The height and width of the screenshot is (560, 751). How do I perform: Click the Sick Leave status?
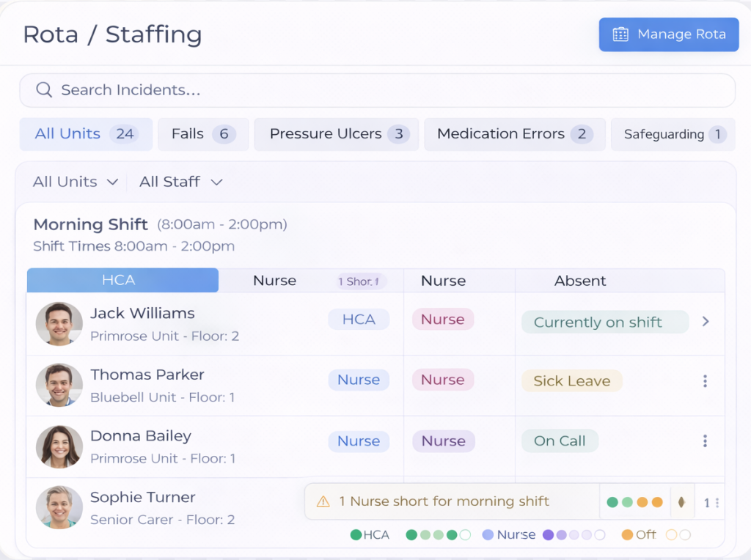point(572,381)
